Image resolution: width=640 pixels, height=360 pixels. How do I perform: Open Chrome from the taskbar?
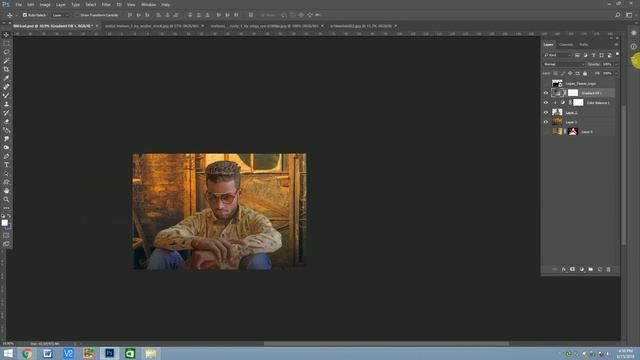(x=27, y=353)
